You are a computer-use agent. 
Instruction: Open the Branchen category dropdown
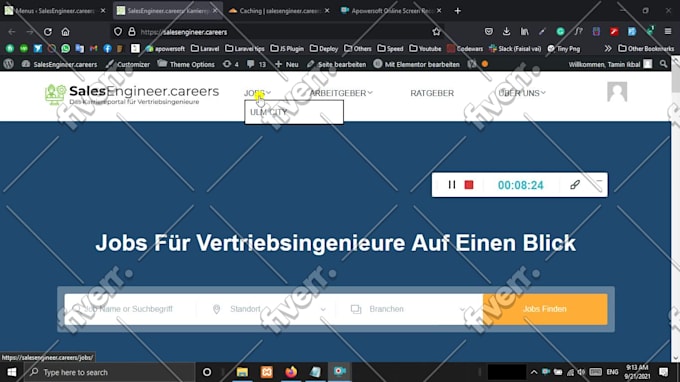(x=408, y=309)
